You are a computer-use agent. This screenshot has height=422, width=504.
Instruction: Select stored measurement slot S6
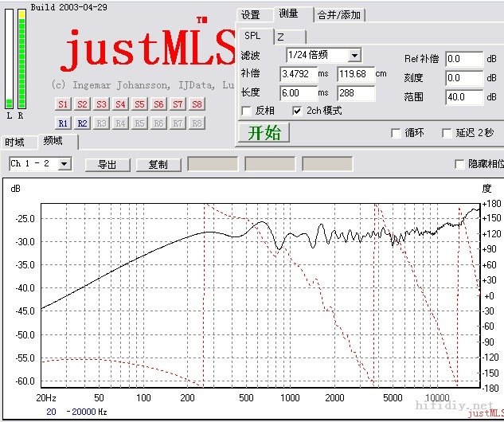pos(158,104)
